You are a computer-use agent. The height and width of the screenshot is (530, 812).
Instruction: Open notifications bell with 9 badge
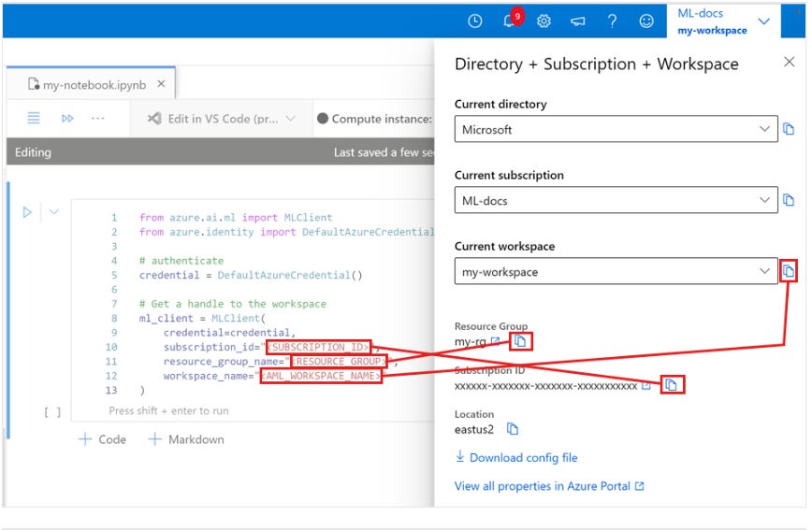tap(511, 20)
